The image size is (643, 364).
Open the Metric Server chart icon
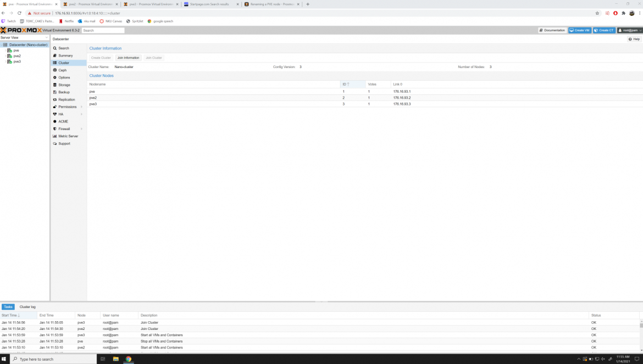click(x=55, y=136)
